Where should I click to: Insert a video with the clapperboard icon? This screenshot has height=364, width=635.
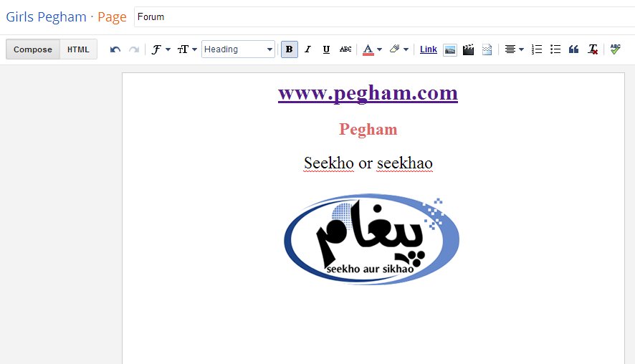pos(468,50)
